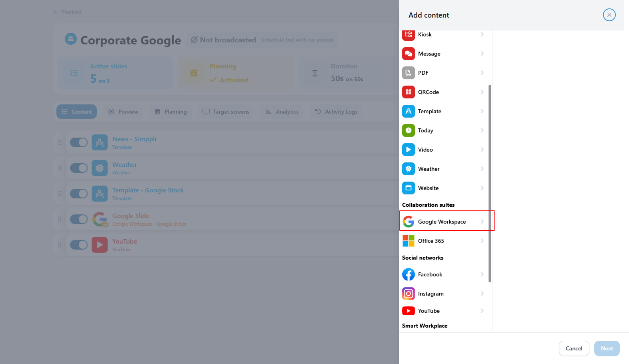Expand the Instagram chevron arrow

[x=482, y=294]
